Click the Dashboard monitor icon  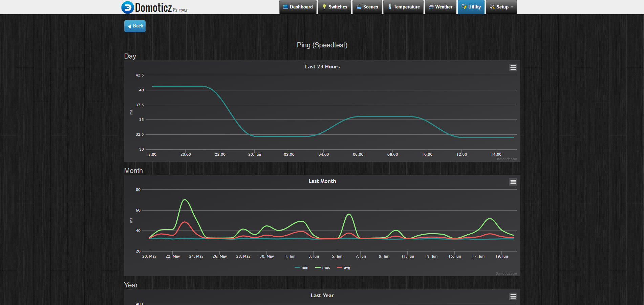point(285,7)
